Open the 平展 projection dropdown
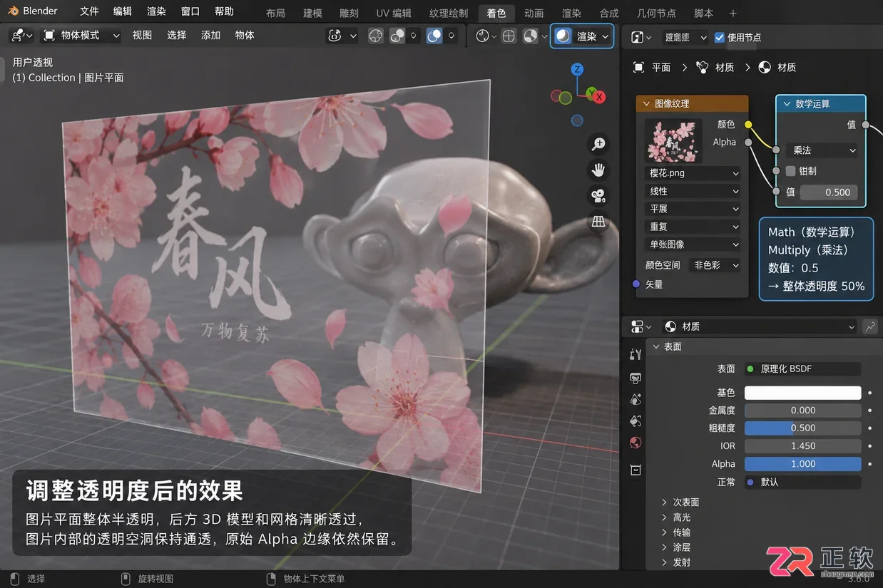 [x=693, y=209]
